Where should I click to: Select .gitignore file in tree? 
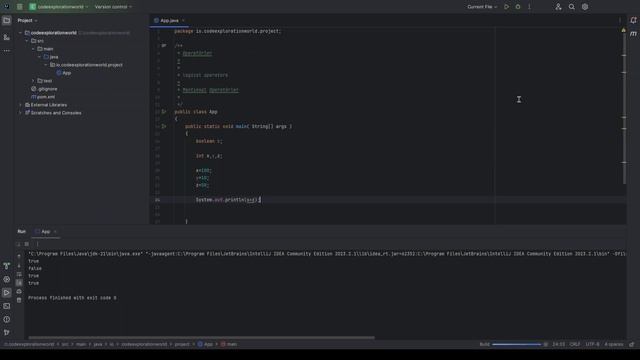coord(44,89)
